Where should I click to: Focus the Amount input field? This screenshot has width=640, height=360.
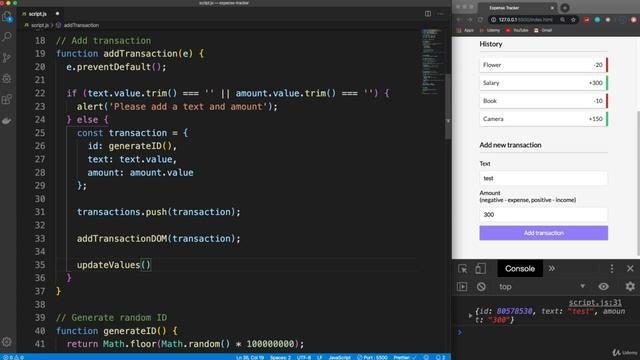coord(544,214)
